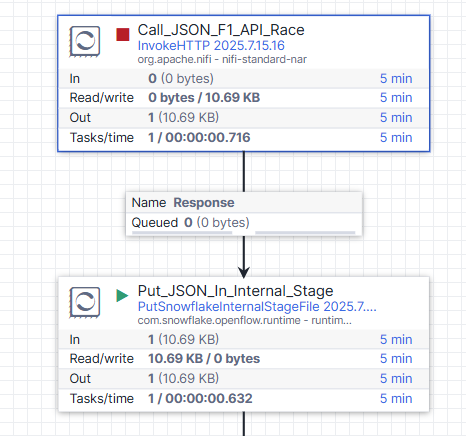Click the 5 min label in Put_JSON_In_Internal_Stage Tasks/time row
The width and height of the screenshot is (466, 436).
pos(396,398)
